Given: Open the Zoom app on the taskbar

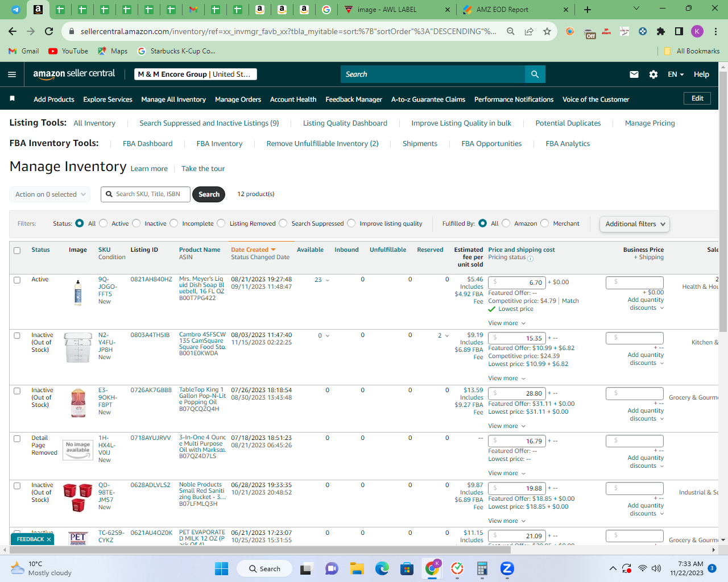Looking at the screenshot, I should click(x=507, y=568).
